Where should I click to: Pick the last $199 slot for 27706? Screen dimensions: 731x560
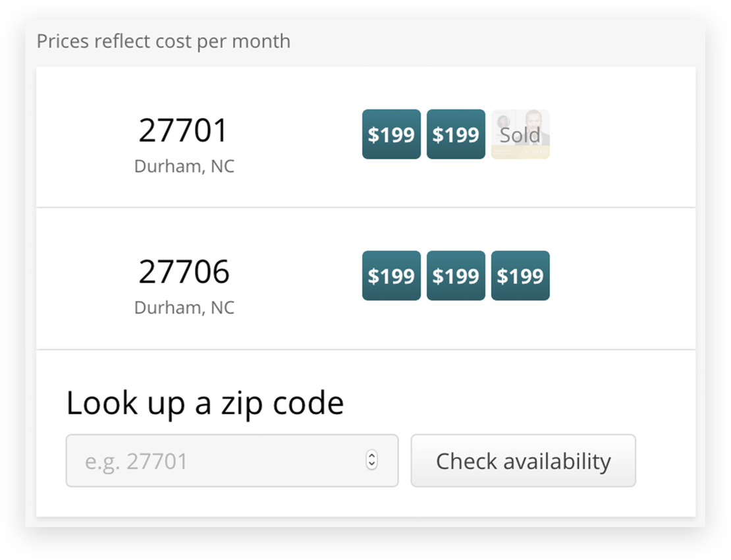(520, 275)
